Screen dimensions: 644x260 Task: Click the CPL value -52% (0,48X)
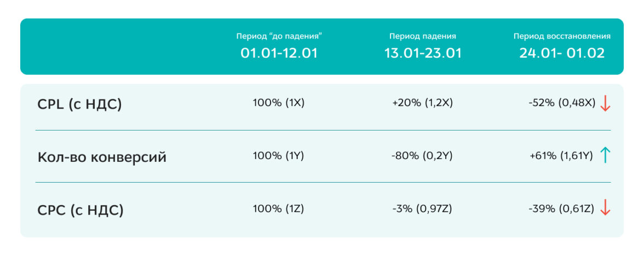tap(562, 103)
